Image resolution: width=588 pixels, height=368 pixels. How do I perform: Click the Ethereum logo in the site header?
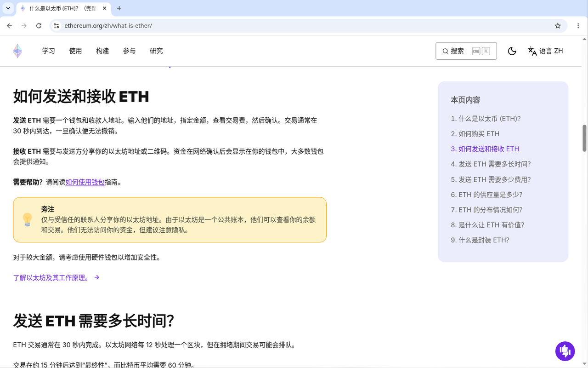pos(17,51)
